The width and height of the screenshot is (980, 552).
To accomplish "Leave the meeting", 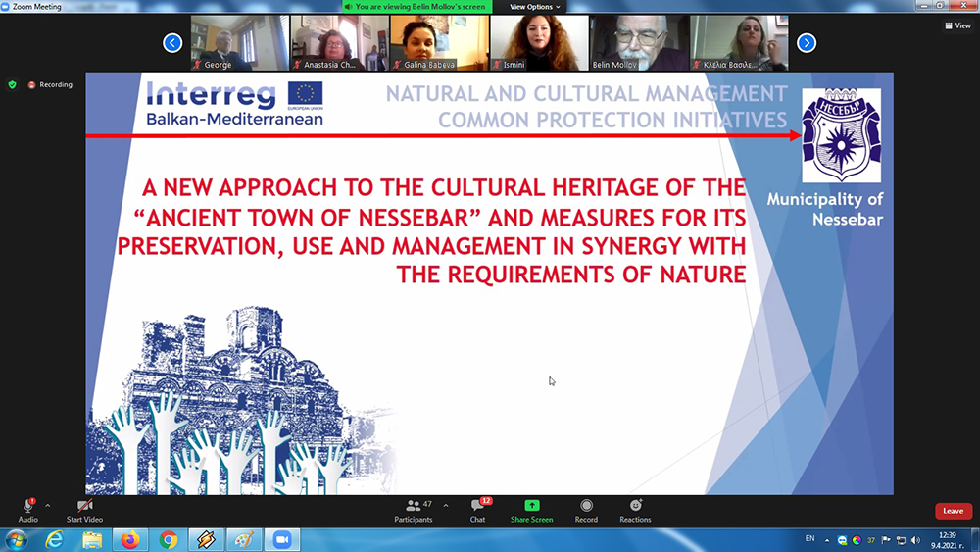I will [954, 511].
